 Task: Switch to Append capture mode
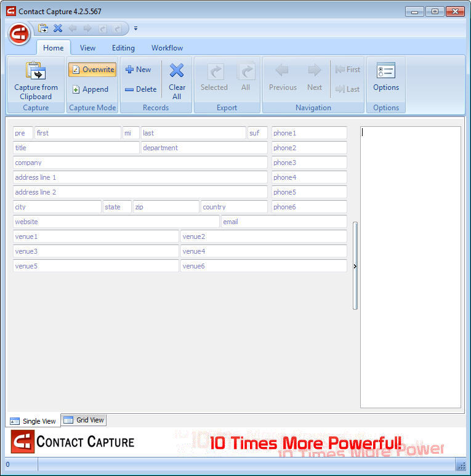click(x=91, y=89)
